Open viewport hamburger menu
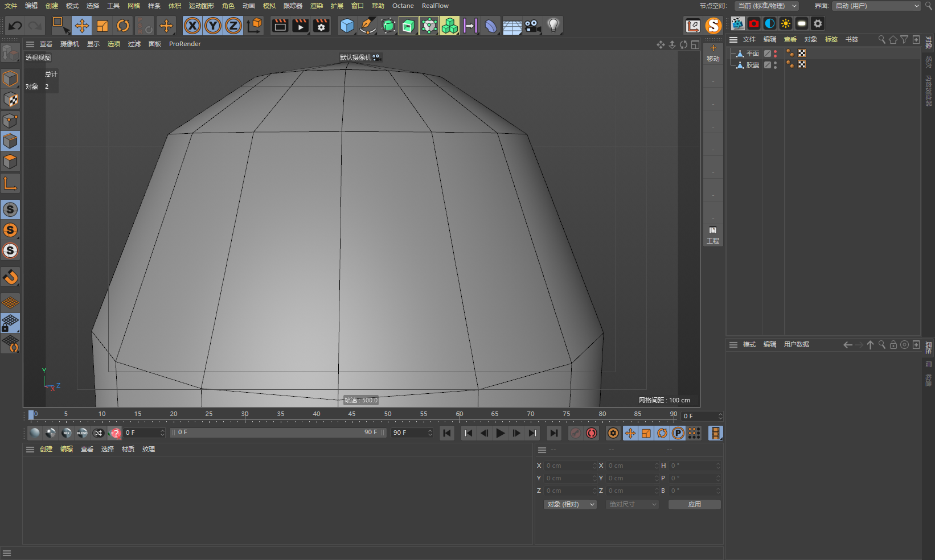Viewport: 935px width, 560px height. [30, 44]
